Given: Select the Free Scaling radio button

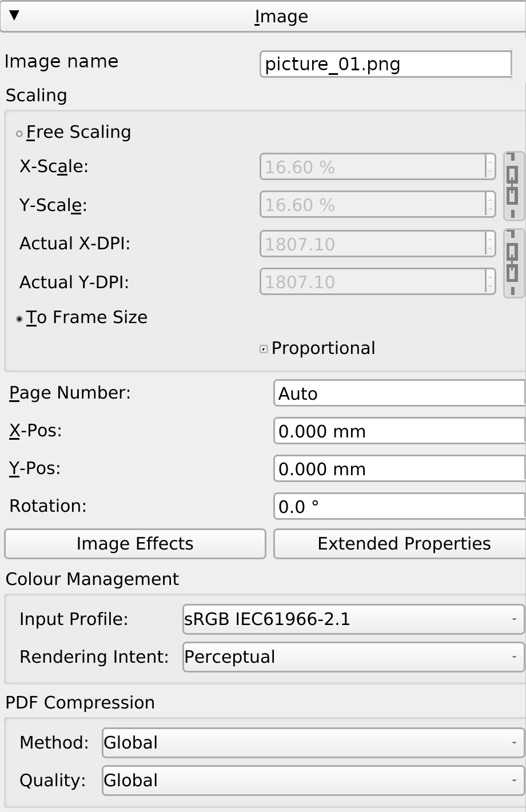Looking at the screenshot, I should click(x=19, y=134).
